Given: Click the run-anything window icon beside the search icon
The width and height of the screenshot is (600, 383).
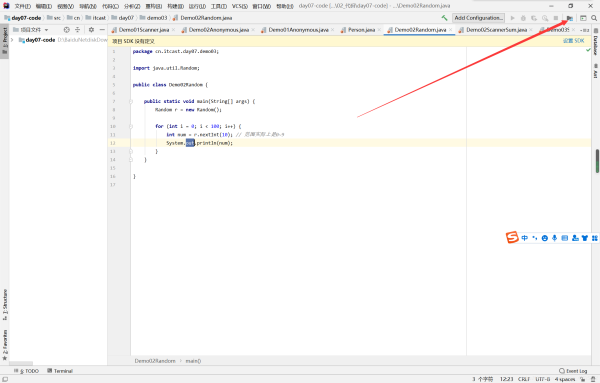Looking at the screenshot, I should [583, 18].
